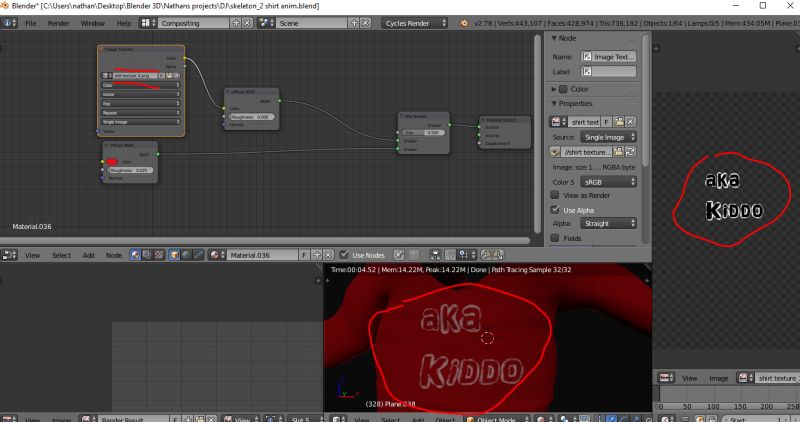This screenshot has width=800, height=422.
Task: Pack the image with the package icon
Action: (x=555, y=152)
